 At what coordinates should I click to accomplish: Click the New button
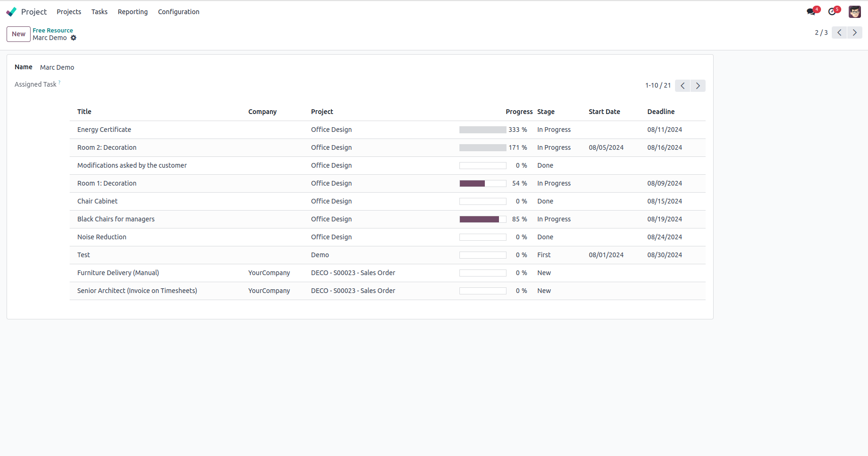click(x=18, y=34)
